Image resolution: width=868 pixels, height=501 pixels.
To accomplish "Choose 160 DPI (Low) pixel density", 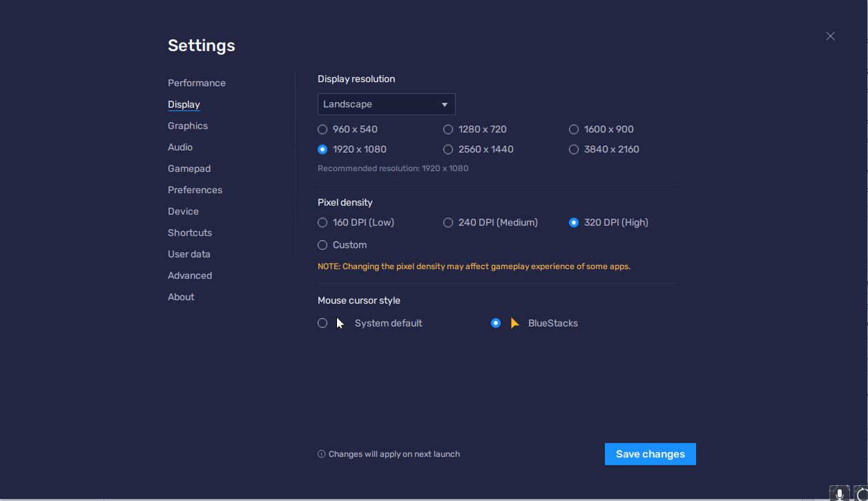I will point(322,222).
